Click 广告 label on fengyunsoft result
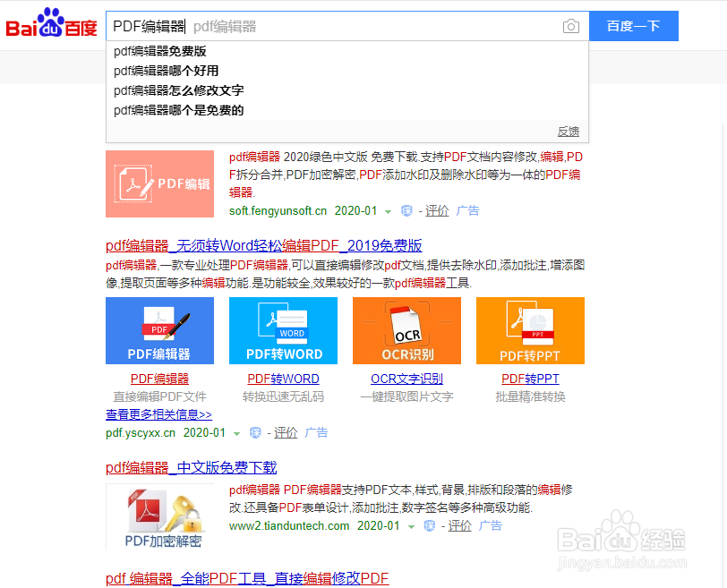The image size is (727, 588). (x=467, y=211)
